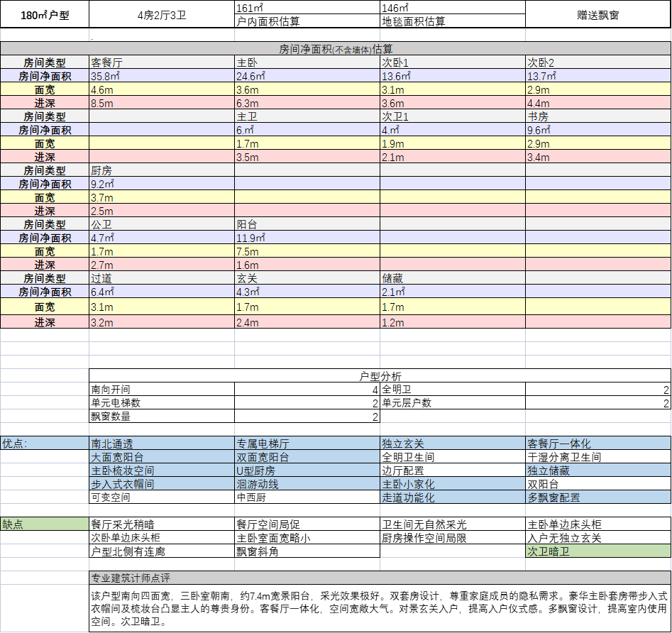Select the 180㎡户型 header cell
Viewport: 672px width, 633px height.
(x=45, y=15)
